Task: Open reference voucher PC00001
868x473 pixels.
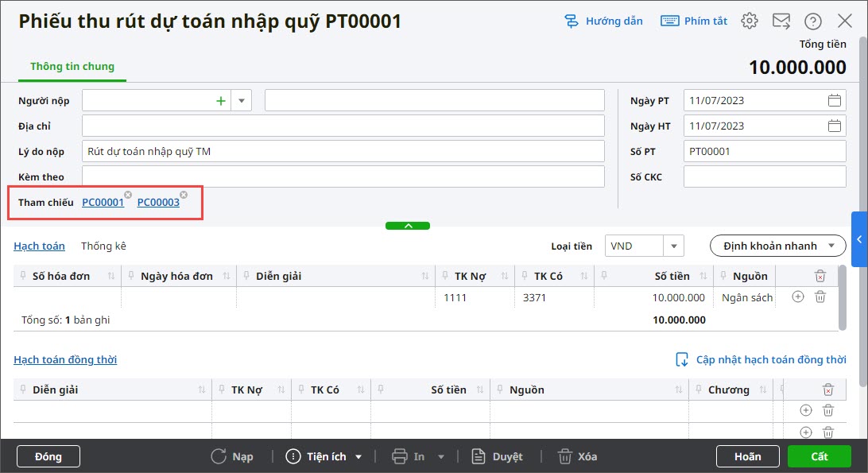Action: point(103,203)
